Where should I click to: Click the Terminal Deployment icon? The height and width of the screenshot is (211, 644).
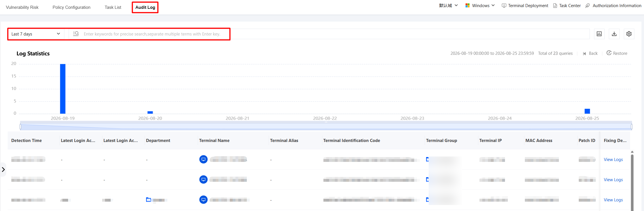click(504, 6)
